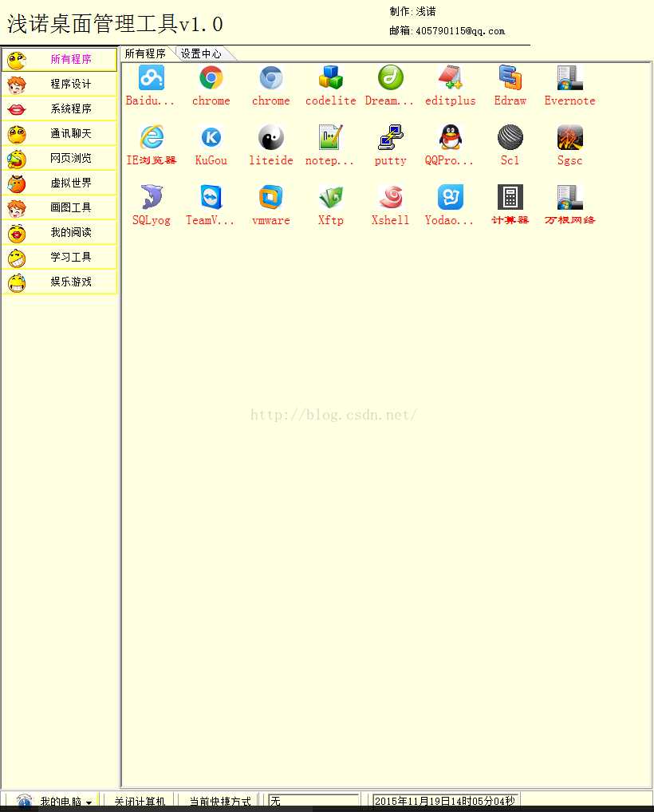Image resolution: width=654 pixels, height=812 pixels.
Task: Switch to the 所有程序 tab
Action: click(145, 53)
